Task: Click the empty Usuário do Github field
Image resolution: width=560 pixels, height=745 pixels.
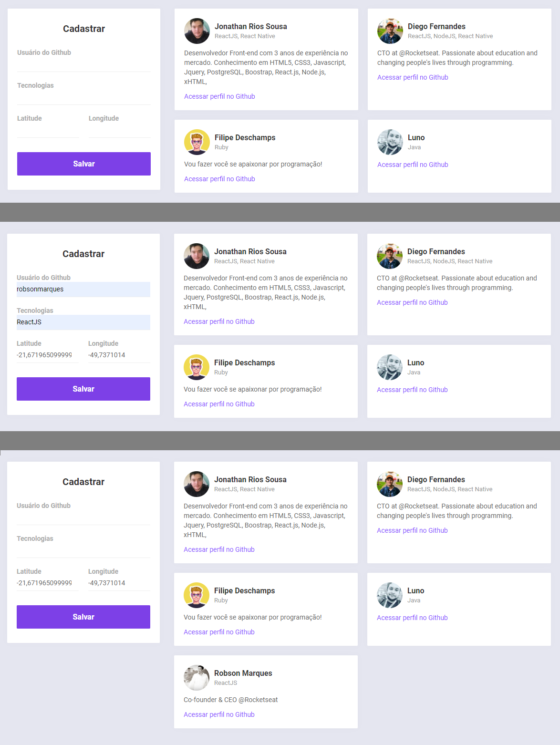Action: (83, 62)
